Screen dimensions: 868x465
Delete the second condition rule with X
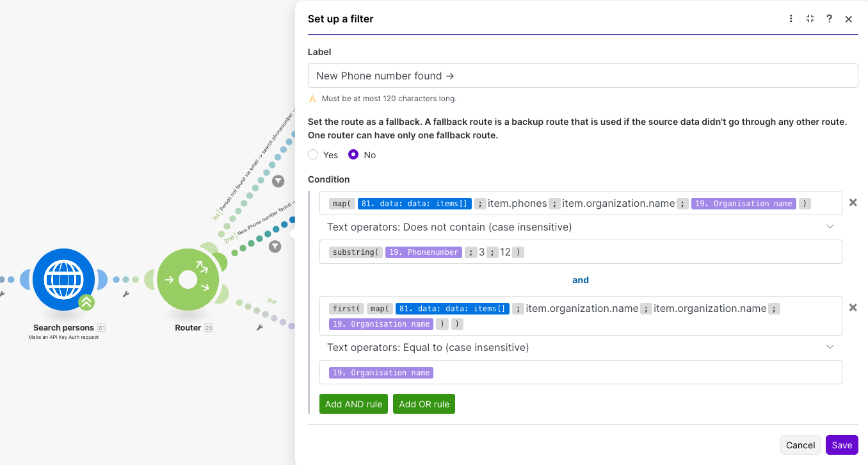(x=853, y=307)
